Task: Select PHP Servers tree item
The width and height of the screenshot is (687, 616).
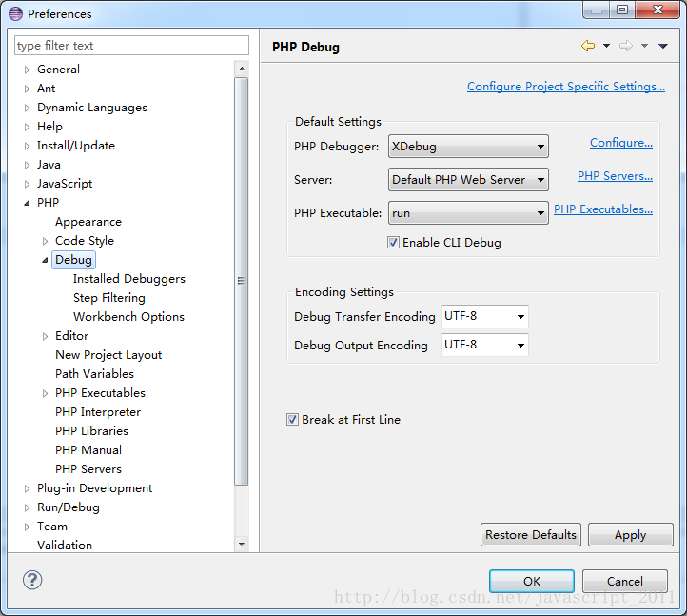Action: click(x=88, y=469)
